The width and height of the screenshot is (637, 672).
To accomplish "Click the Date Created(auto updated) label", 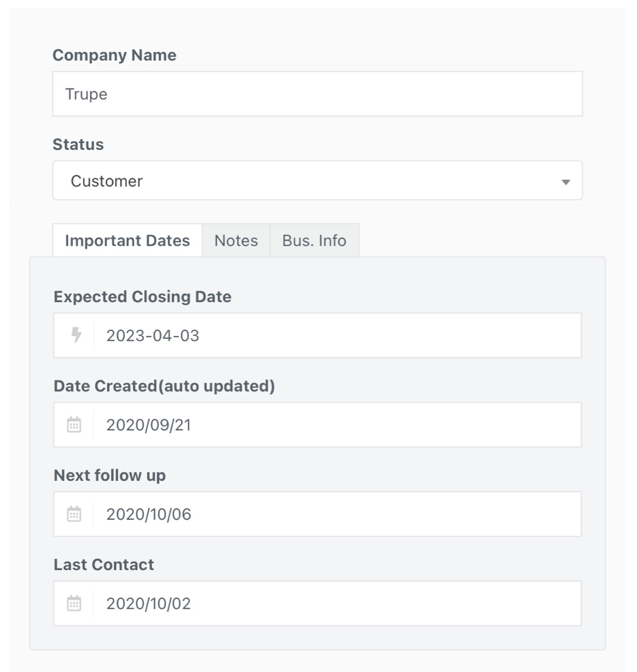I will point(164,386).
